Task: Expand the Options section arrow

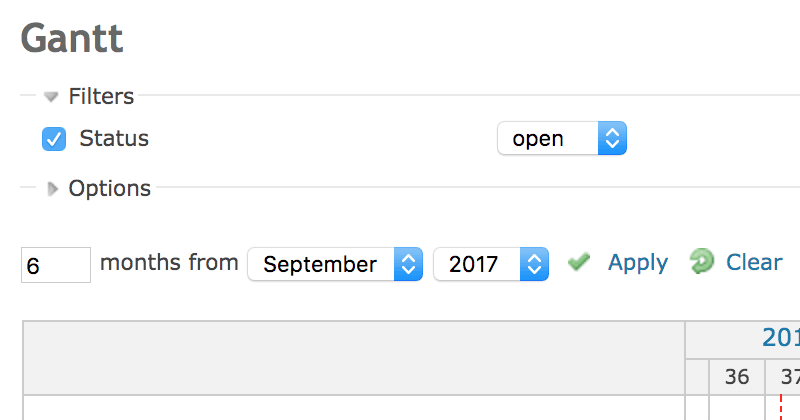Action: coord(52,189)
